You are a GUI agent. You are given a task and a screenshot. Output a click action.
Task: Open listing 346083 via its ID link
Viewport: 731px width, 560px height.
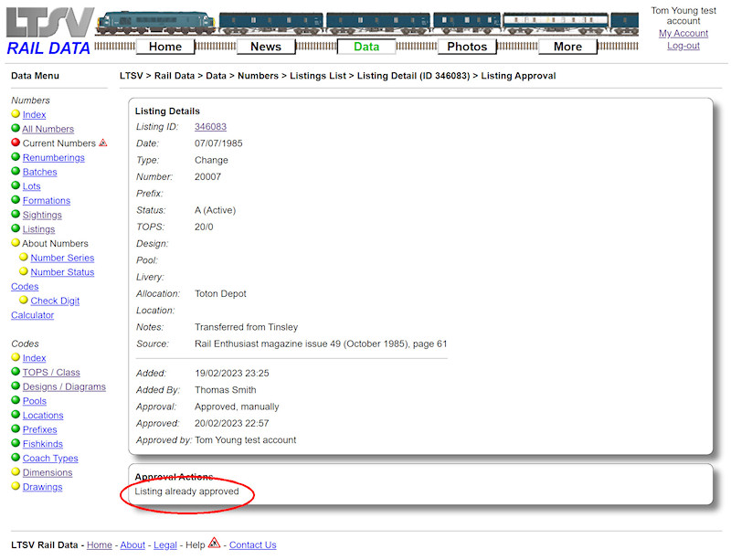[210, 126]
